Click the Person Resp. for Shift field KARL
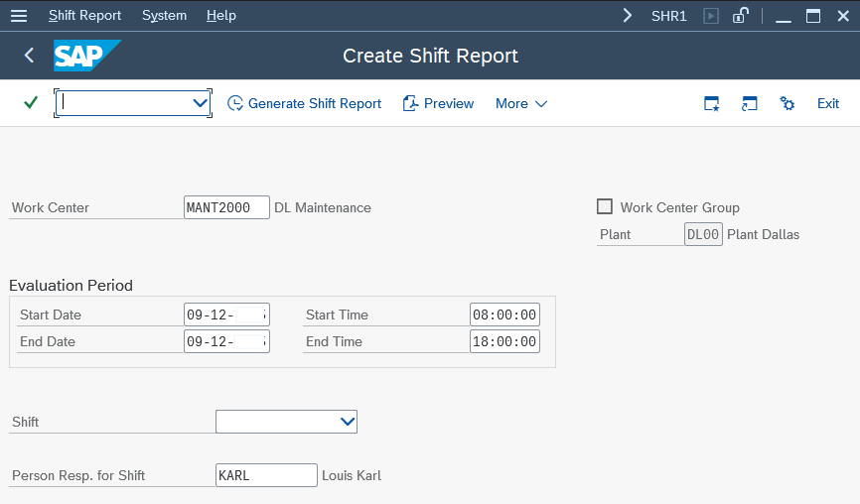860x504 pixels. click(x=266, y=475)
